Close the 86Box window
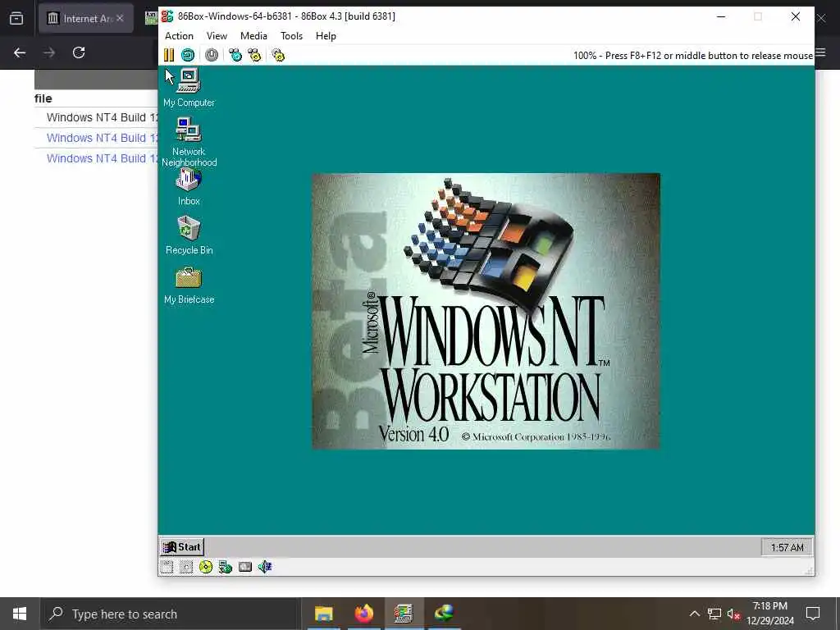 [x=796, y=16]
